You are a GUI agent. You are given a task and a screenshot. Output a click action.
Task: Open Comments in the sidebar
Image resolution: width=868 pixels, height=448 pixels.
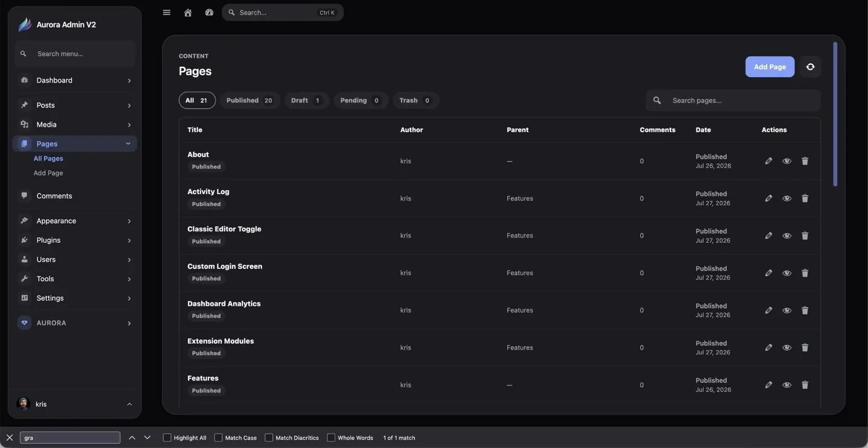[75, 196]
